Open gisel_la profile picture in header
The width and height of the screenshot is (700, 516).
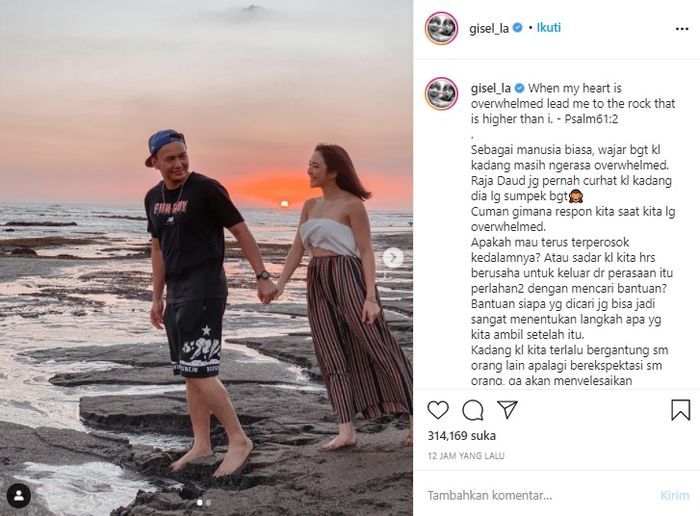tap(441, 28)
